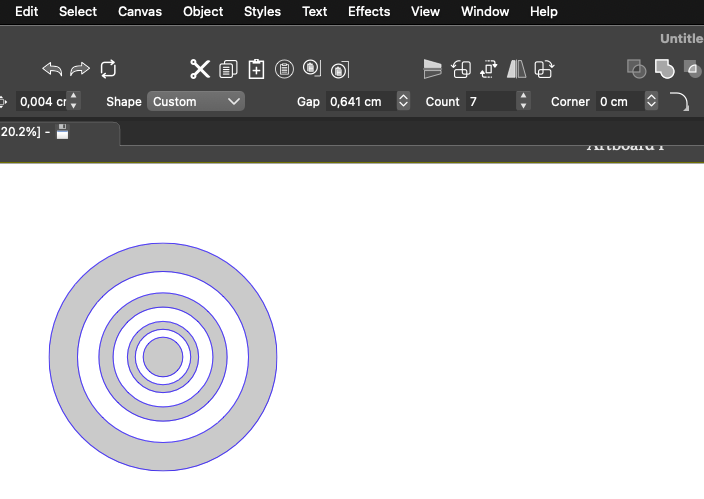The image size is (704, 499).
Task: Click the Undo arrow icon
Action: click(52, 69)
